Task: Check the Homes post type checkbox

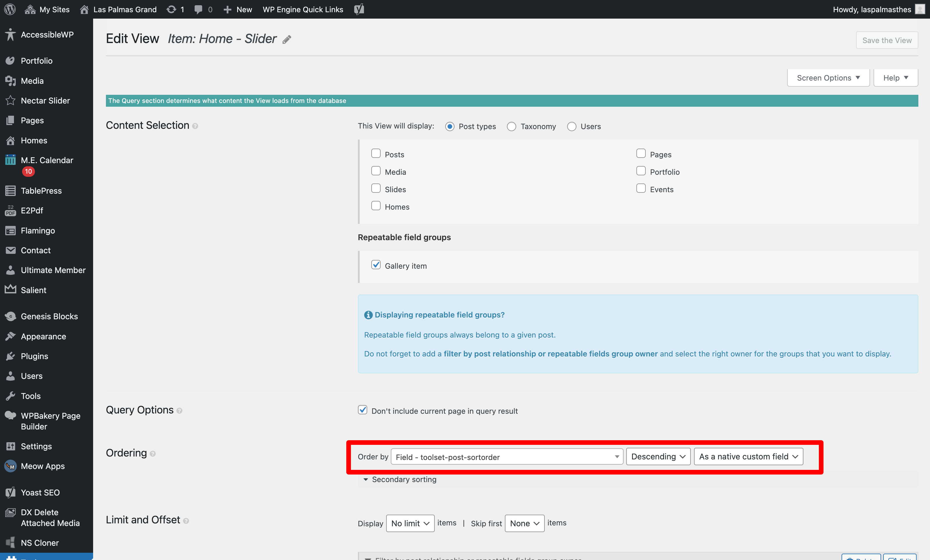Action: point(376,206)
